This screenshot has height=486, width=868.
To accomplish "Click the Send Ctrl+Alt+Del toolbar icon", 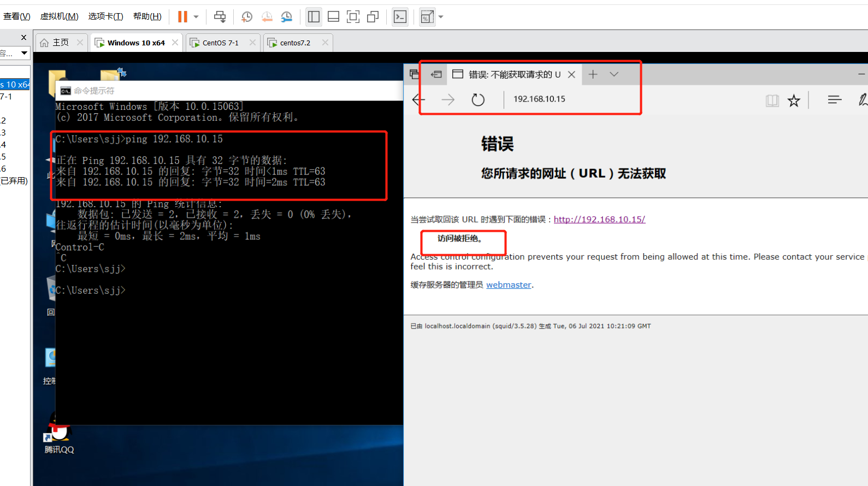I will (x=220, y=17).
